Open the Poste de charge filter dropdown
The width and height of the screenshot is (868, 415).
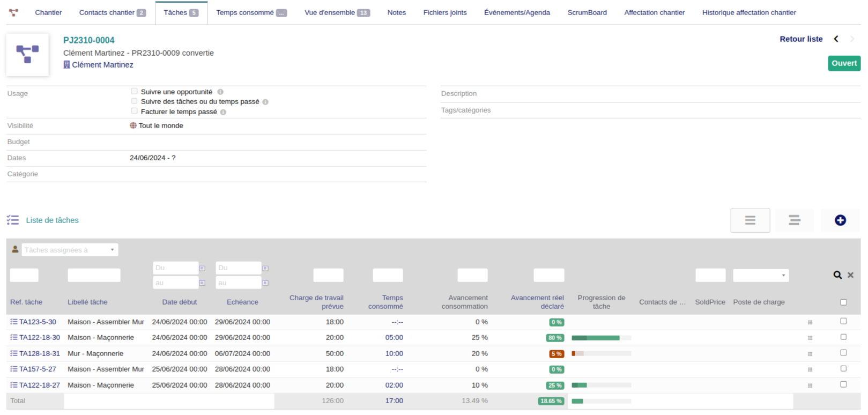[761, 275]
